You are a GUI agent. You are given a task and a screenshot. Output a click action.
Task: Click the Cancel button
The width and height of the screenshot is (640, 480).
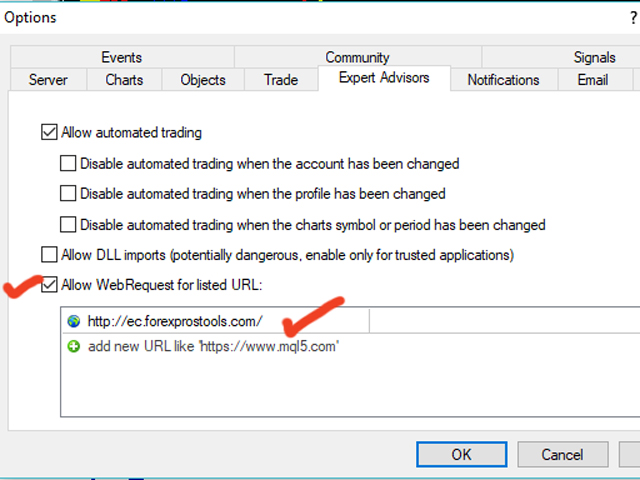(x=562, y=454)
